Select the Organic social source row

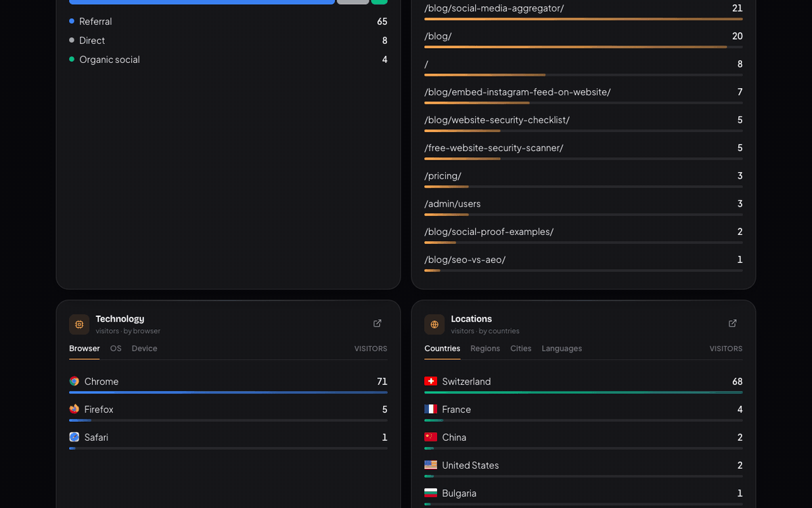tap(228, 60)
